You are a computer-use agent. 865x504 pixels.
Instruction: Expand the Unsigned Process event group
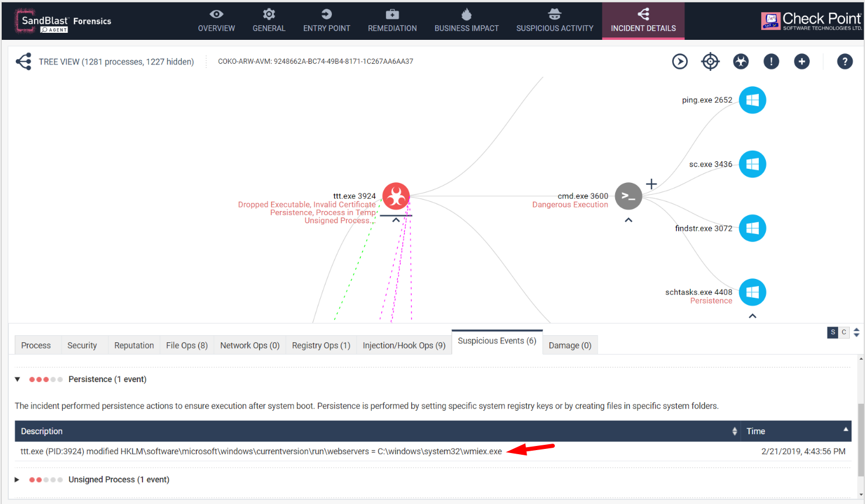pyautogui.click(x=17, y=479)
